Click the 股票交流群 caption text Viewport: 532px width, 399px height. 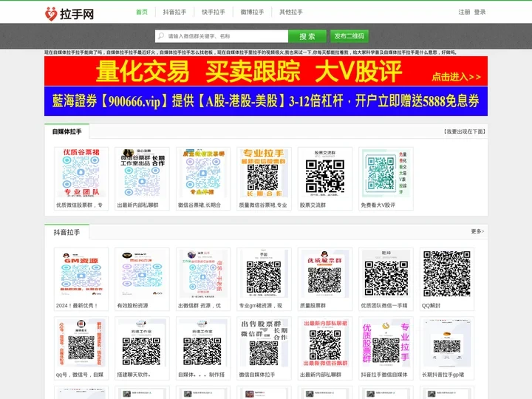[x=313, y=205]
